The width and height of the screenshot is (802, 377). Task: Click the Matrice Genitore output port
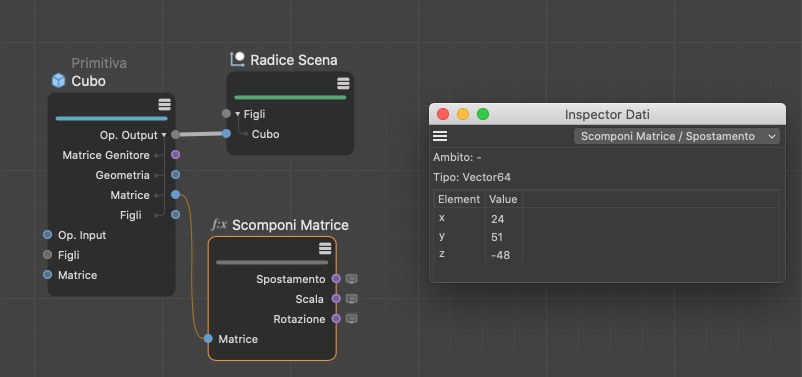click(x=175, y=154)
